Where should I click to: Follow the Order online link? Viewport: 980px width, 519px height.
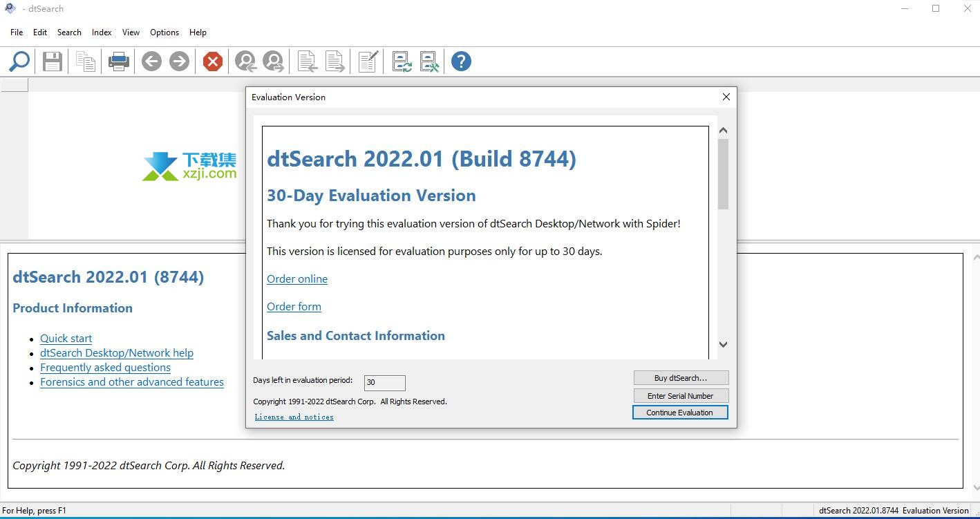297,279
